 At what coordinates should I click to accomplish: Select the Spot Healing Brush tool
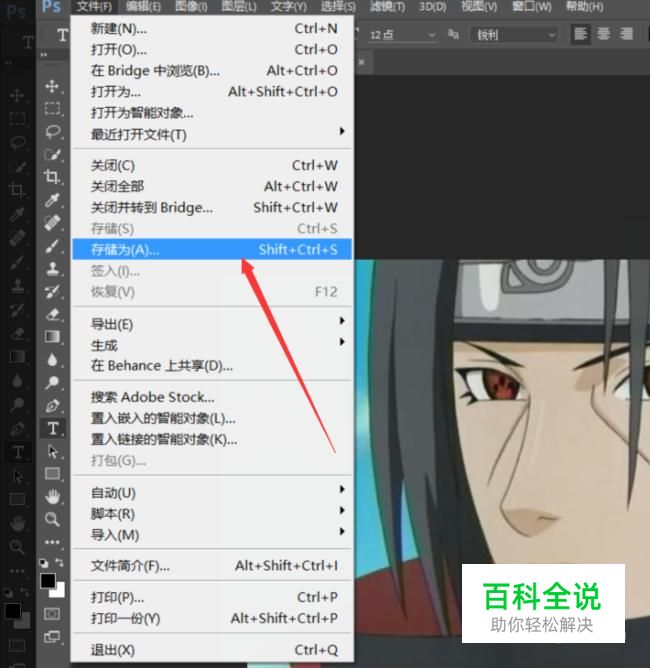(52, 222)
